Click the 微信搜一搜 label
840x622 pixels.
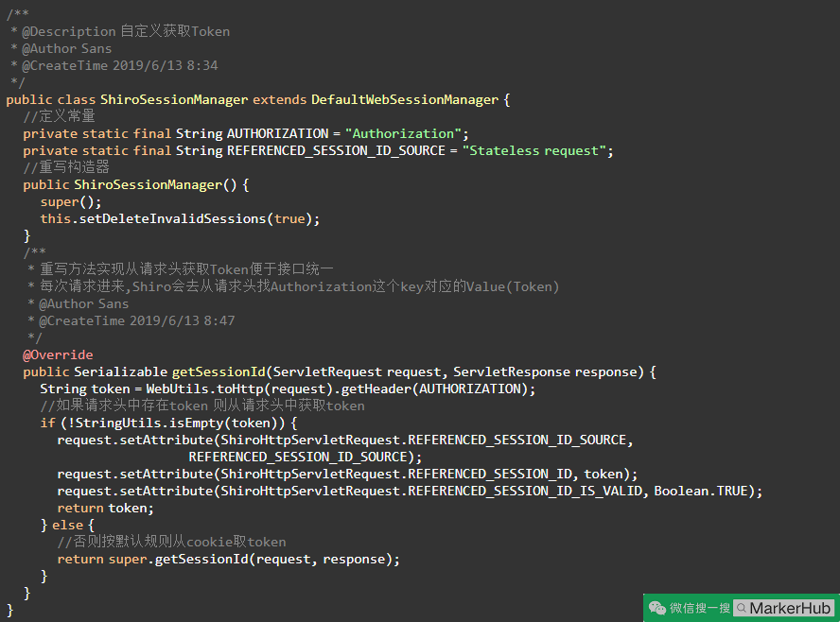tap(700, 608)
